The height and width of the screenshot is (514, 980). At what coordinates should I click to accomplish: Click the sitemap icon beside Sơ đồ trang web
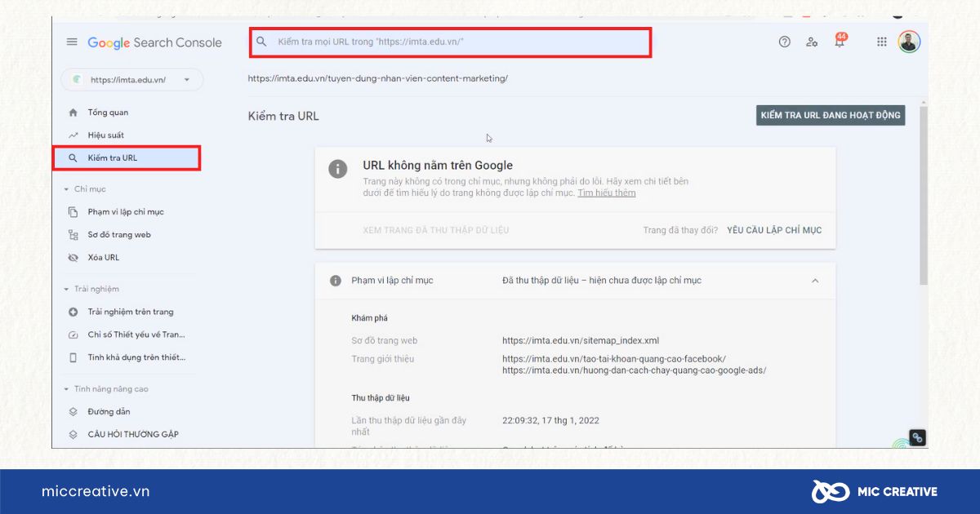click(x=73, y=235)
